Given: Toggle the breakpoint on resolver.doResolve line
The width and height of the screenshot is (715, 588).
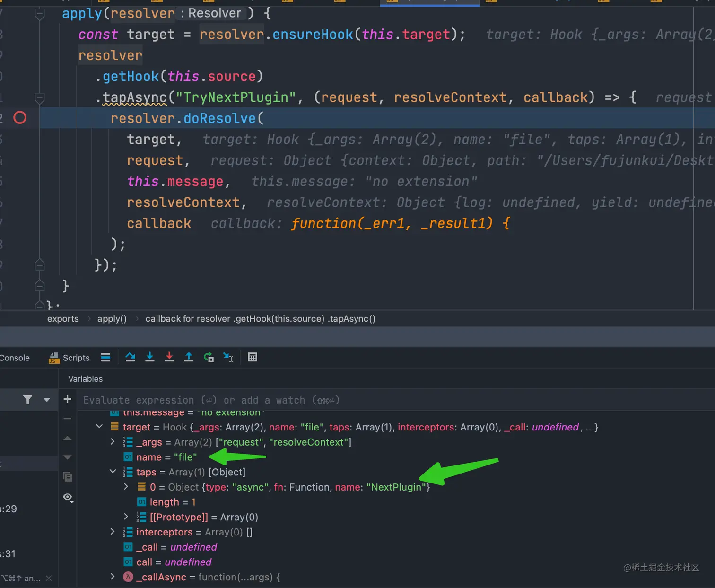Looking at the screenshot, I should (20, 118).
